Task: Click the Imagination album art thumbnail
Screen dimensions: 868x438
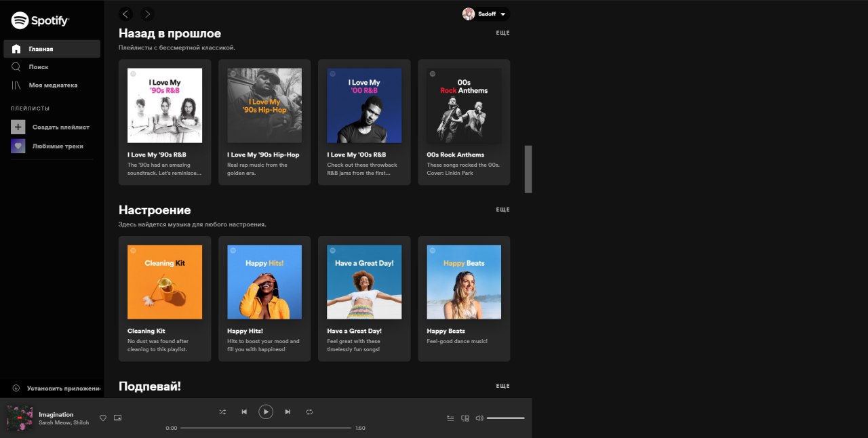Action: pyautogui.click(x=20, y=418)
